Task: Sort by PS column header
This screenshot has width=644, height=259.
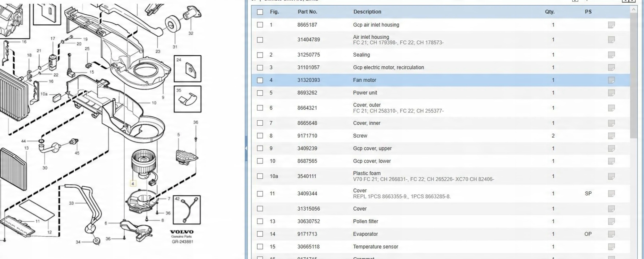Action: point(588,12)
